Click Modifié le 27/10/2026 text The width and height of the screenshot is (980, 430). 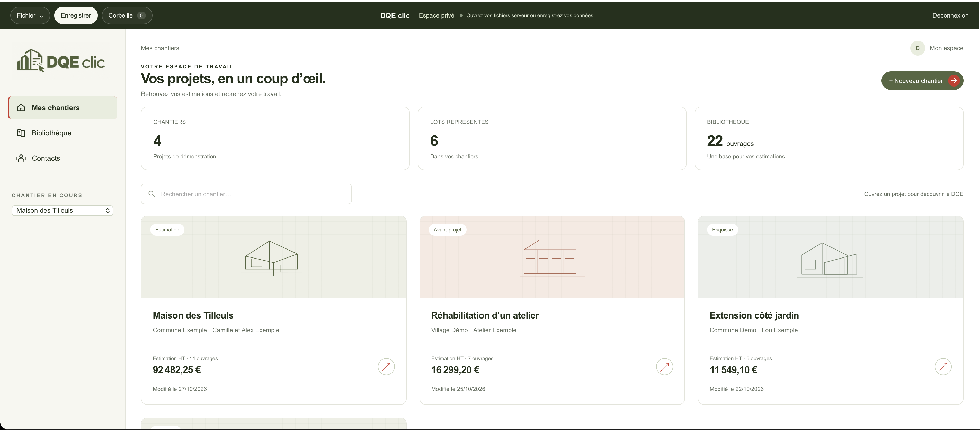point(180,389)
